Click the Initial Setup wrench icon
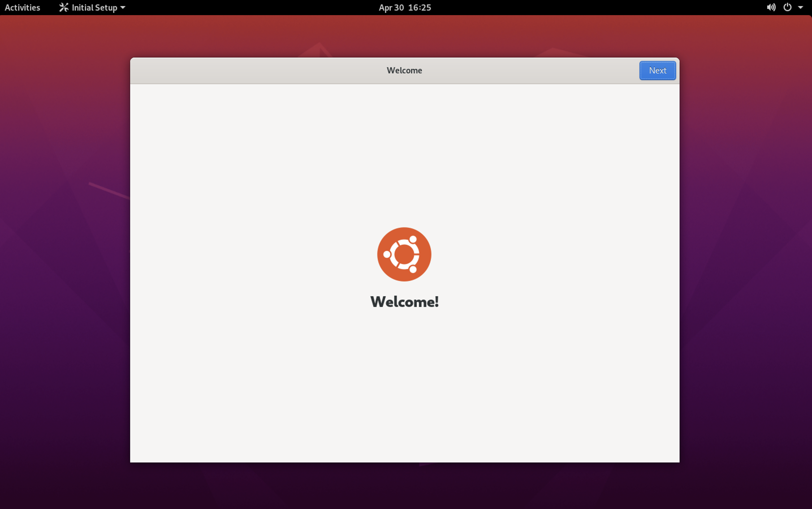Image resolution: width=812 pixels, height=509 pixels. (x=64, y=7)
